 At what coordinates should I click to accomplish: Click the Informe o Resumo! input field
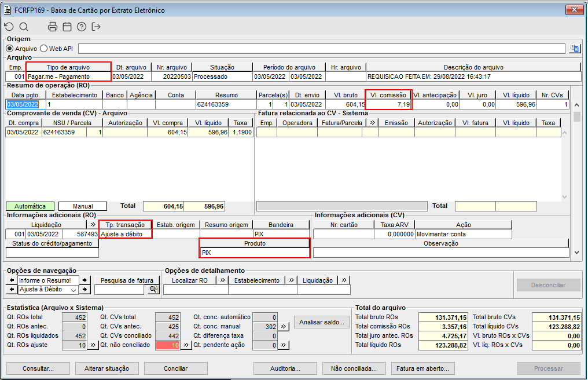tap(49, 280)
